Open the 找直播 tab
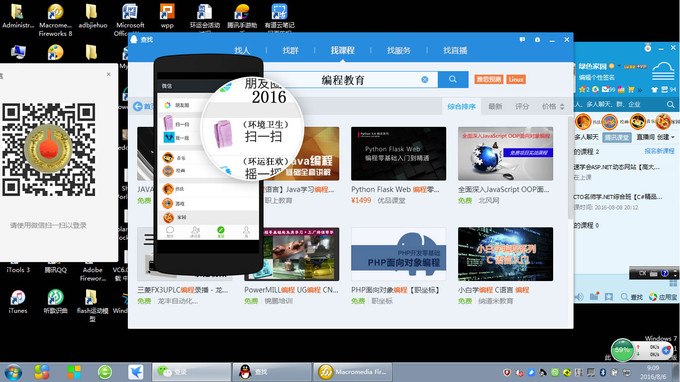The width and height of the screenshot is (680, 382). click(455, 50)
